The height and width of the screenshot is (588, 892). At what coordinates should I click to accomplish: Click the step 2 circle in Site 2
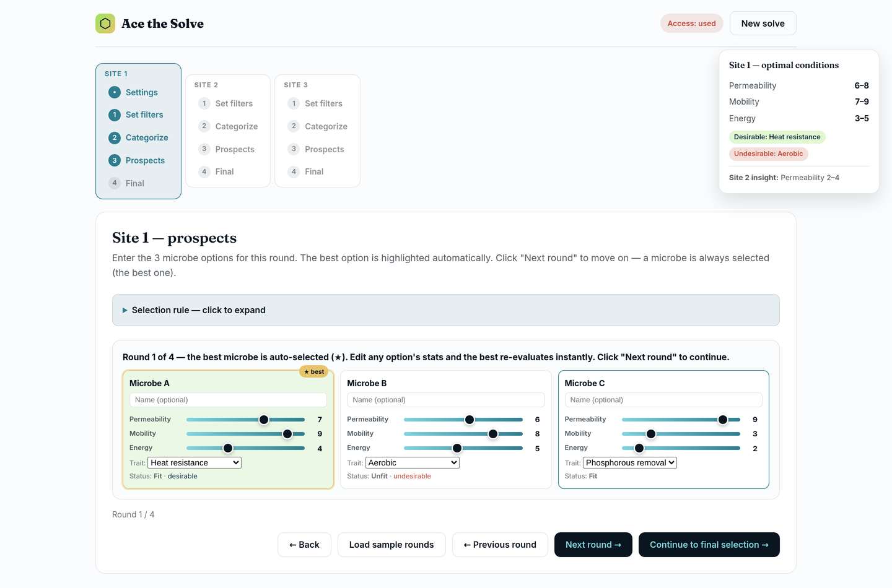click(204, 126)
